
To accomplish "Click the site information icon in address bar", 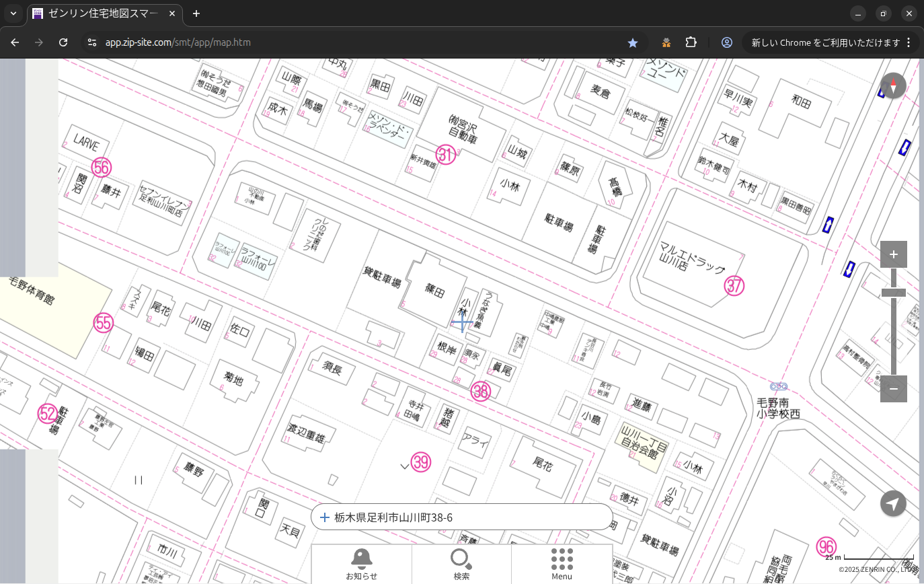I will 93,42.
